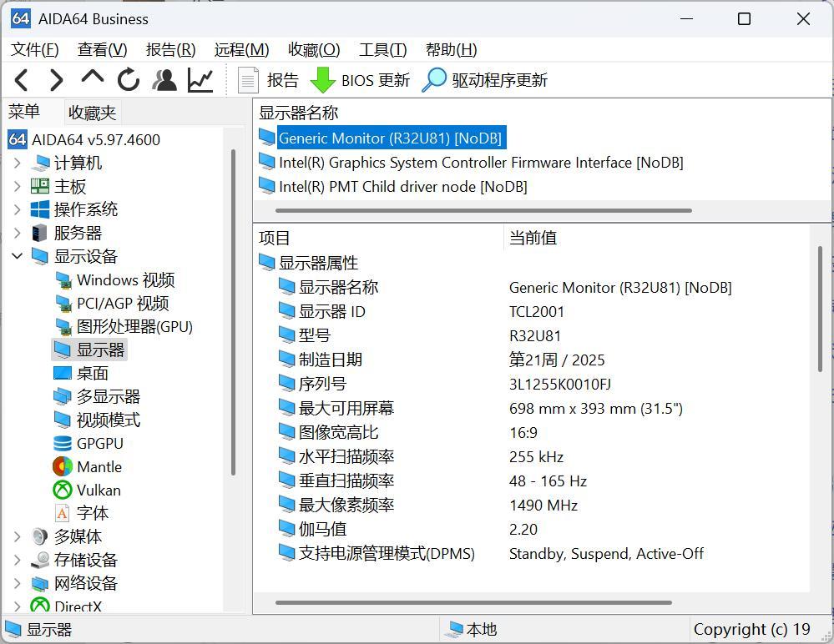Select the 多媒体 speaker icon
This screenshot has width=834, height=644.
coord(40,536)
